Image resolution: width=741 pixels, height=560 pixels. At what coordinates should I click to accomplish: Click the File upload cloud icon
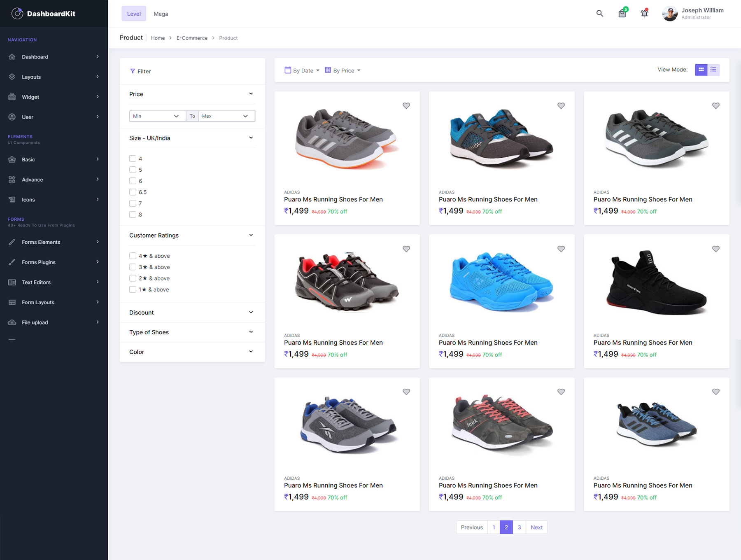[x=12, y=322]
